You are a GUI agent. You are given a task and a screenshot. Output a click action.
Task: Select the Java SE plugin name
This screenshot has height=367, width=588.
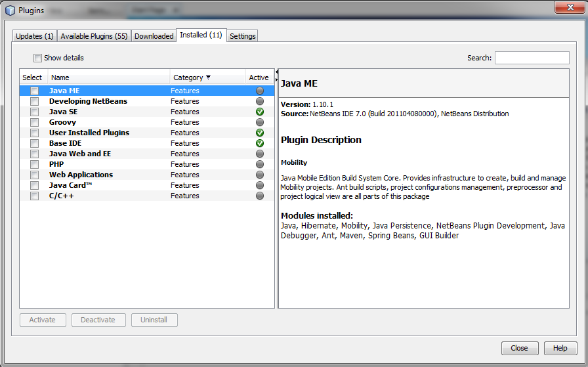point(63,112)
